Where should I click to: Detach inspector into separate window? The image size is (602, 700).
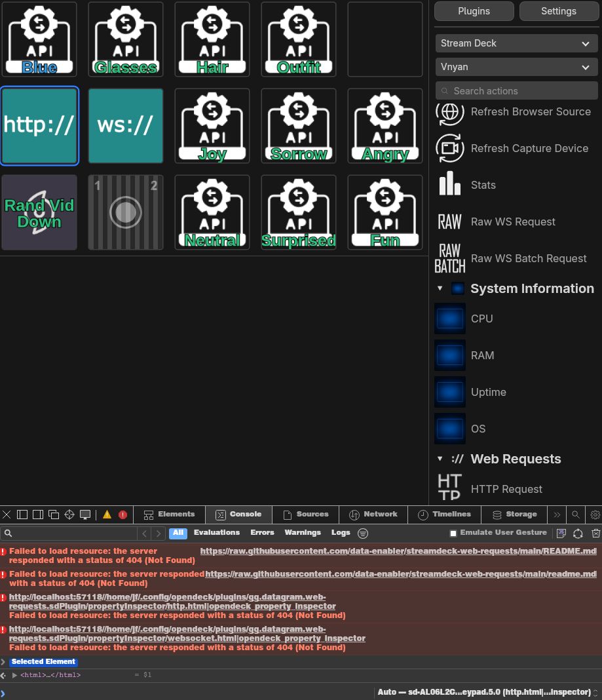click(x=54, y=515)
